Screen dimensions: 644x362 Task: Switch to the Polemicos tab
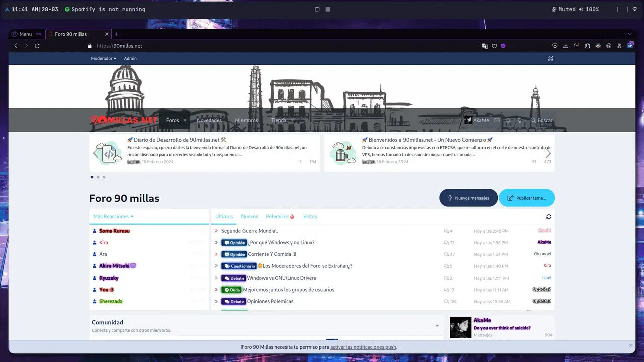[x=280, y=216]
